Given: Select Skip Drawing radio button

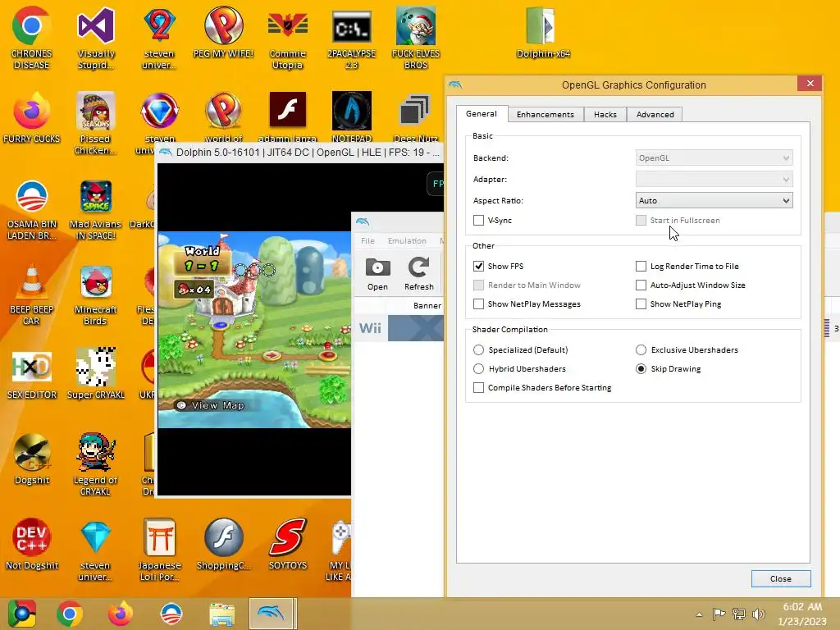Looking at the screenshot, I should tap(641, 368).
